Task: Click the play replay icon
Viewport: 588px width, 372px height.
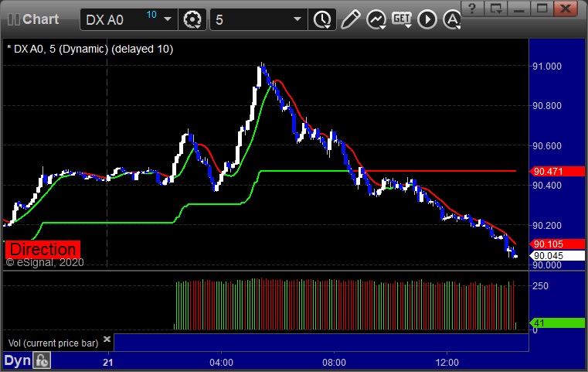Action: (427, 19)
